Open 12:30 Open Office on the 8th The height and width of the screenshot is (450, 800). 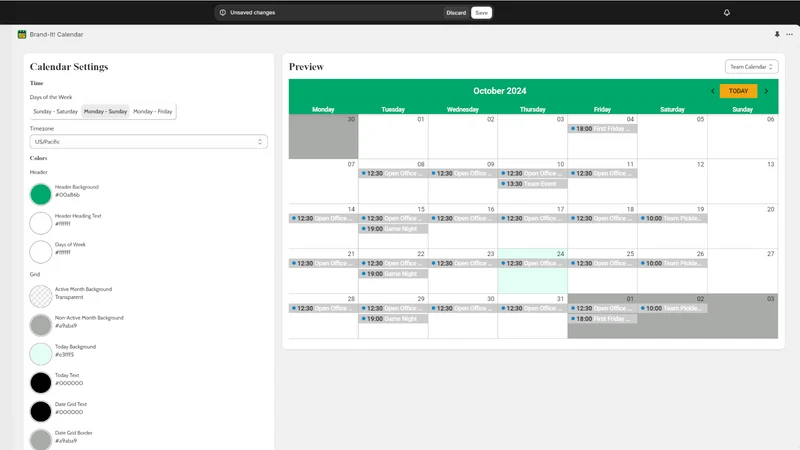click(393, 173)
